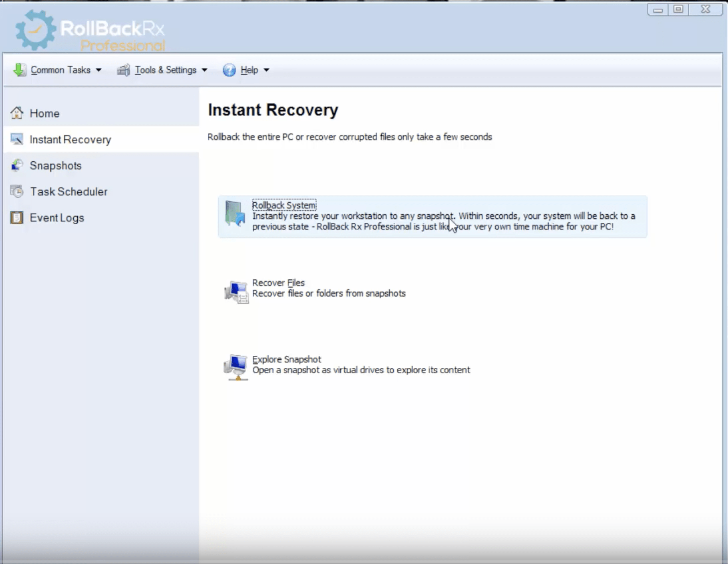Image resolution: width=728 pixels, height=564 pixels.
Task: Click the Home icon in the sidebar
Action: coord(17,113)
